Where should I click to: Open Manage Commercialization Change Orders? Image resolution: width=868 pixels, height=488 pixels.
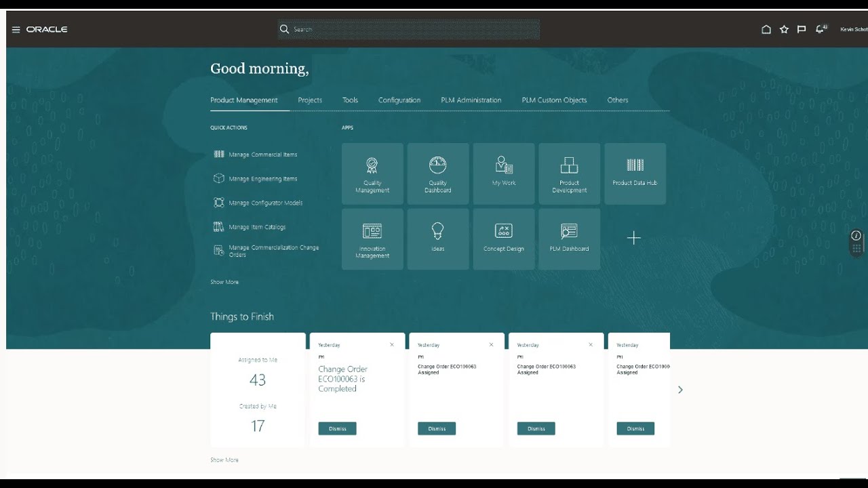point(267,251)
